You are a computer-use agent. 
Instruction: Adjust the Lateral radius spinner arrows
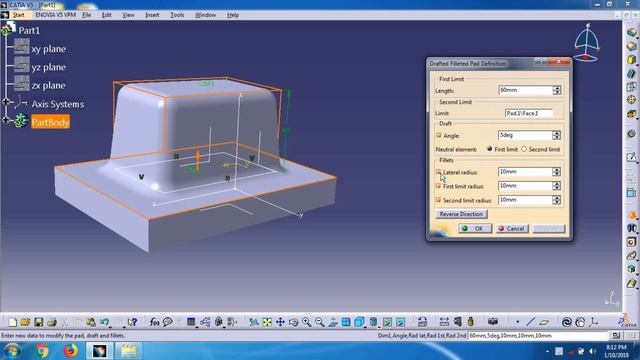(557, 172)
